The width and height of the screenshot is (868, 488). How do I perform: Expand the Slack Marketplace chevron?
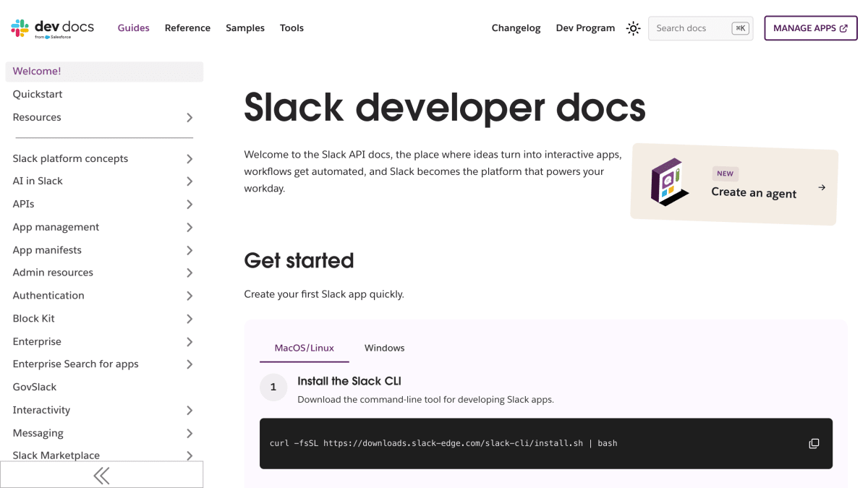tap(190, 455)
